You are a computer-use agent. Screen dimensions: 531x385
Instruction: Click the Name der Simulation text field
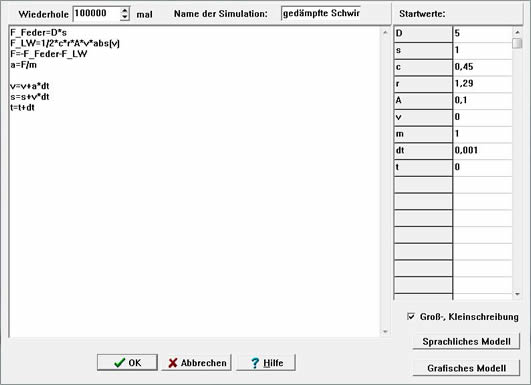321,13
